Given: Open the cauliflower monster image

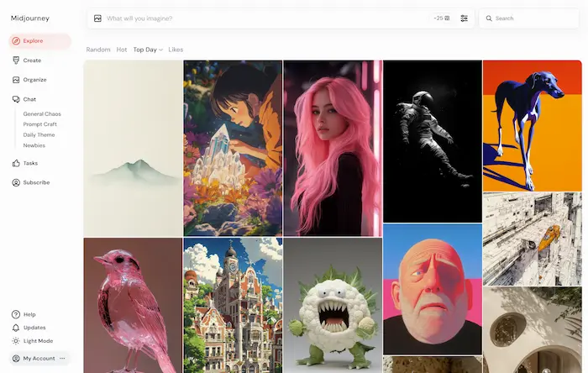Looking at the screenshot, I should 333,305.
